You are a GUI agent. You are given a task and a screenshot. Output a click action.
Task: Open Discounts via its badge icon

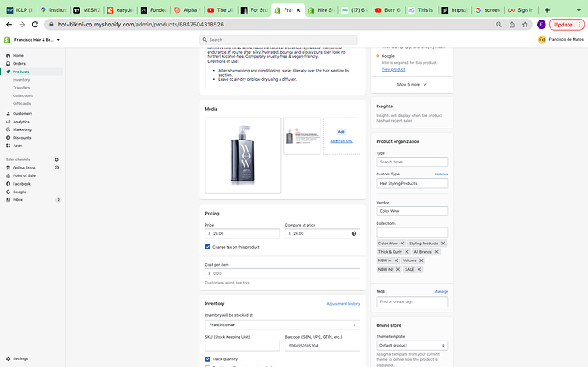pos(8,138)
